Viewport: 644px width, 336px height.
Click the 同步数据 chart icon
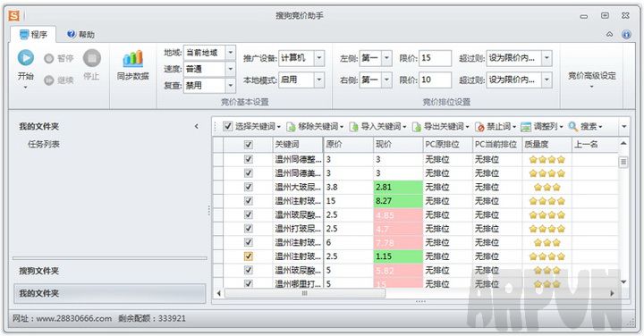(132, 59)
